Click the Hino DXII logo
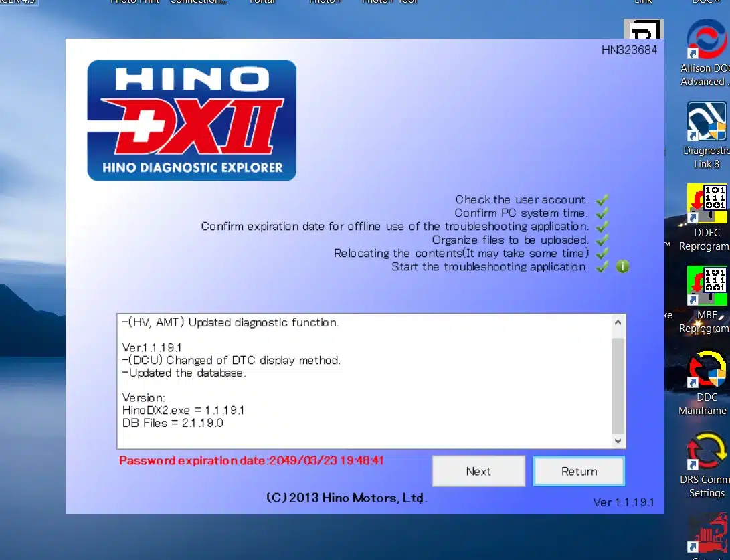 point(192,120)
